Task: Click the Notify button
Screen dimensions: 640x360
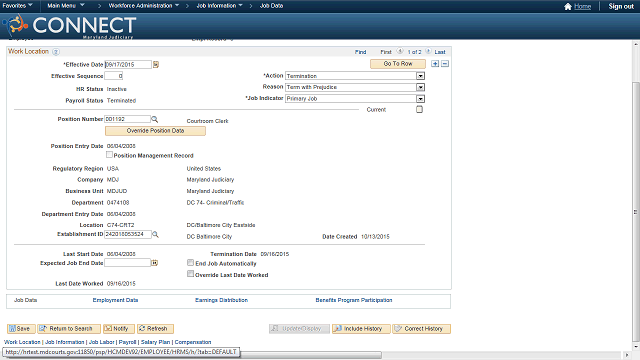Action: (118, 329)
